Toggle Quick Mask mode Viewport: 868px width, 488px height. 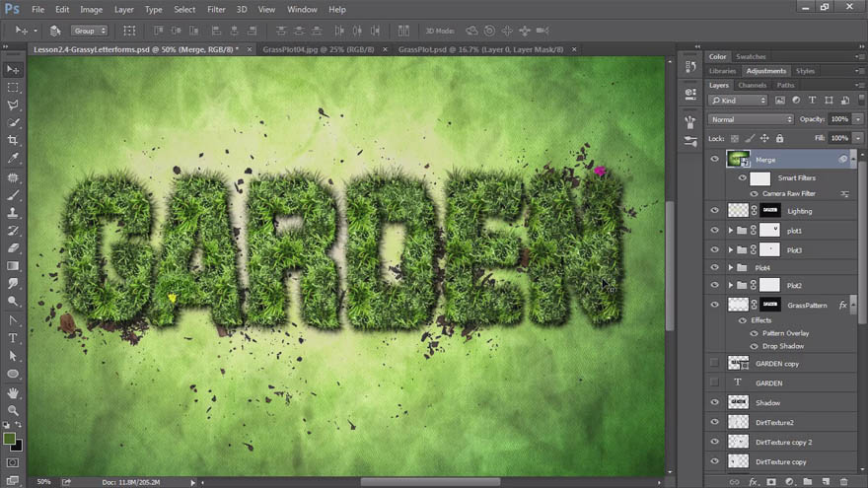(x=13, y=462)
